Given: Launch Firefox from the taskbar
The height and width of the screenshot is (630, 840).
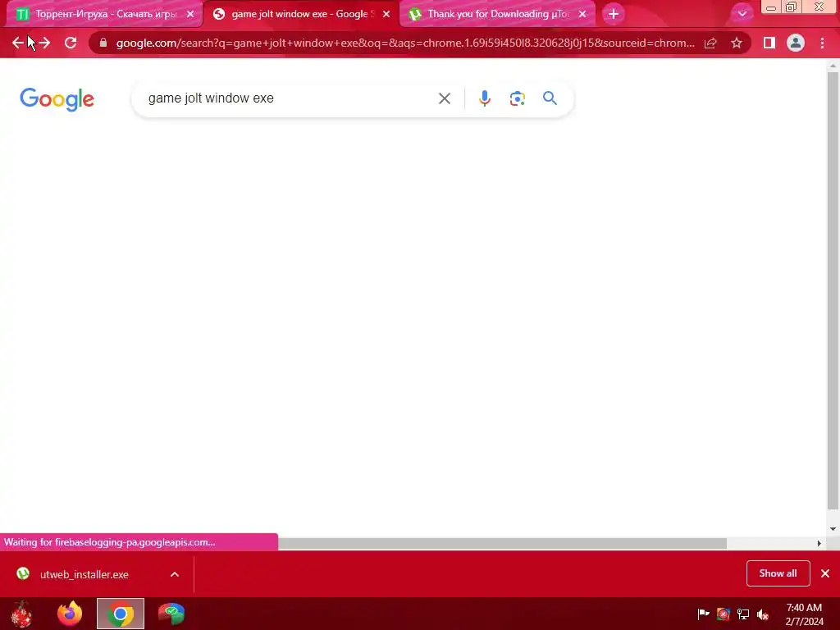Looking at the screenshot, I should (70, 614).
